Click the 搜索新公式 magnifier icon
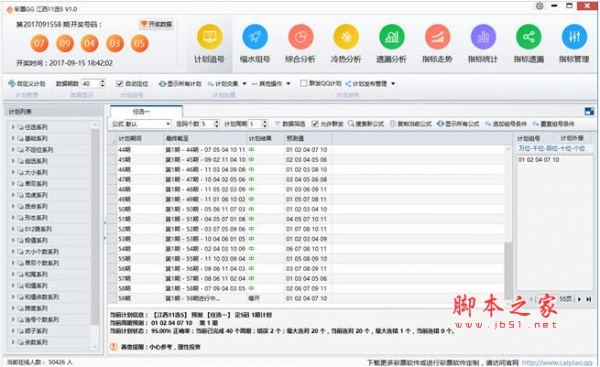Screen dimensions: 600x367 click(351, 124)
